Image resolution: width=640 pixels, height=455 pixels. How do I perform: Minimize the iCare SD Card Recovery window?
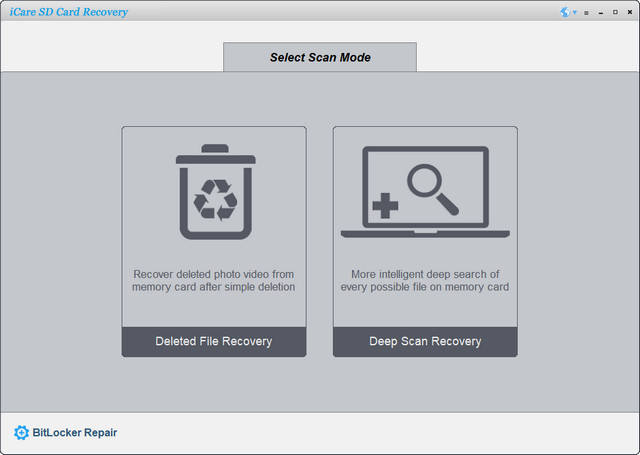pos(600,13)
